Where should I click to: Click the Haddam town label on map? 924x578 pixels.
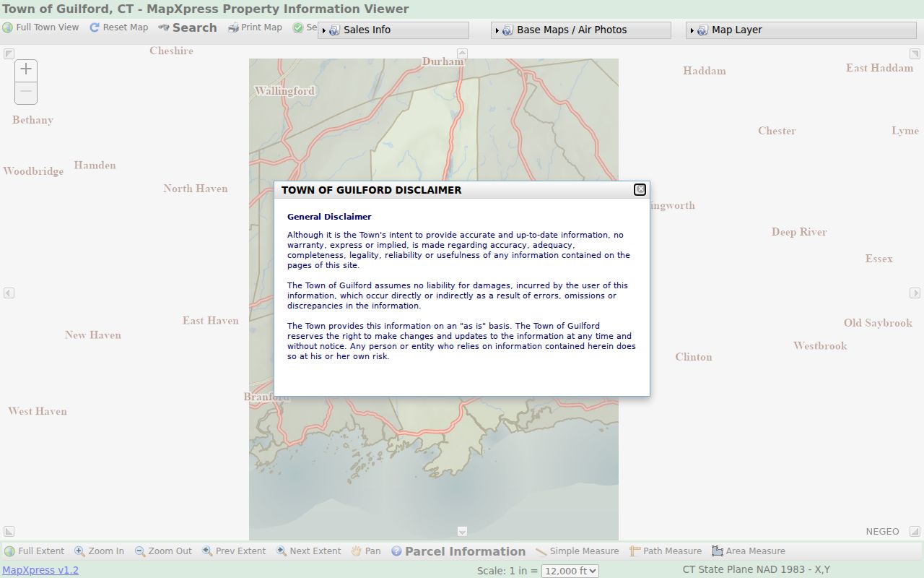tap(705, 71)
